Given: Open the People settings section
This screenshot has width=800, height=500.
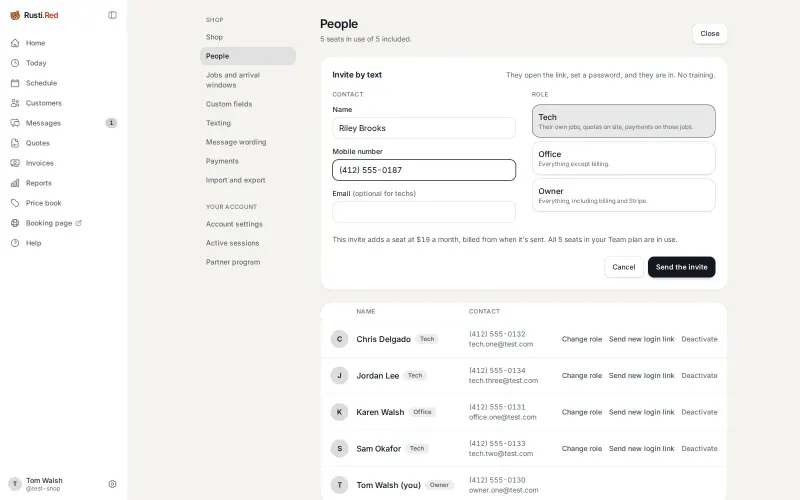Looking at the screenshot, I should (247, 56).
